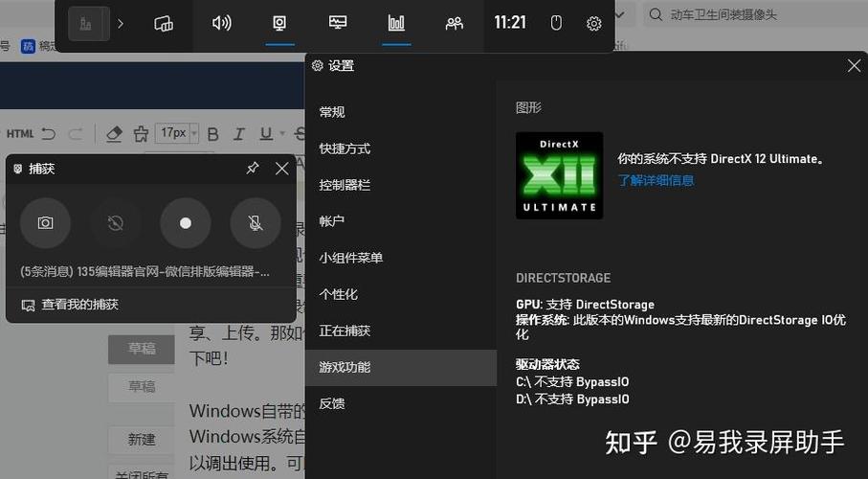Click the 11:21 clock in the Game Bar

coord(510,23)
